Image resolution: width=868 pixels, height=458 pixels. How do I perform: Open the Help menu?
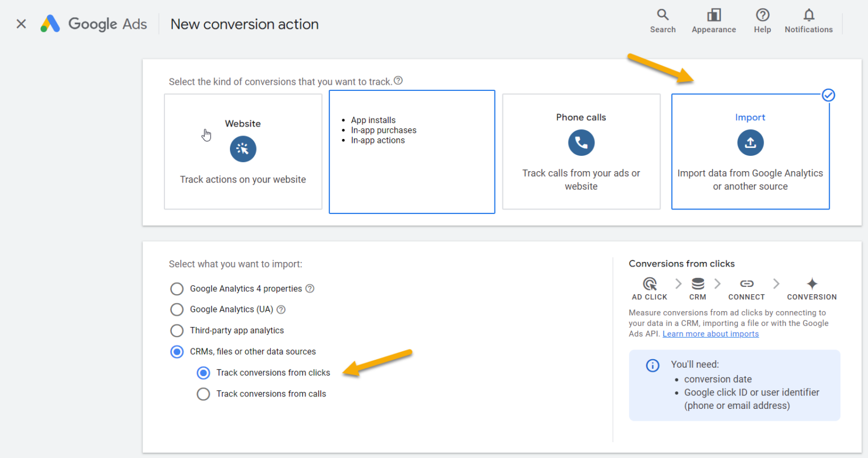(x=762, y=21)
